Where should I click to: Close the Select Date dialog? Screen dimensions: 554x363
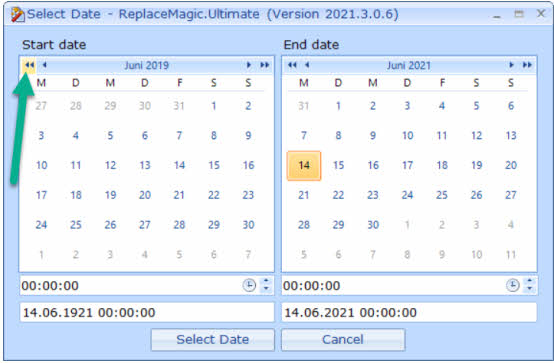click(541, 14)
